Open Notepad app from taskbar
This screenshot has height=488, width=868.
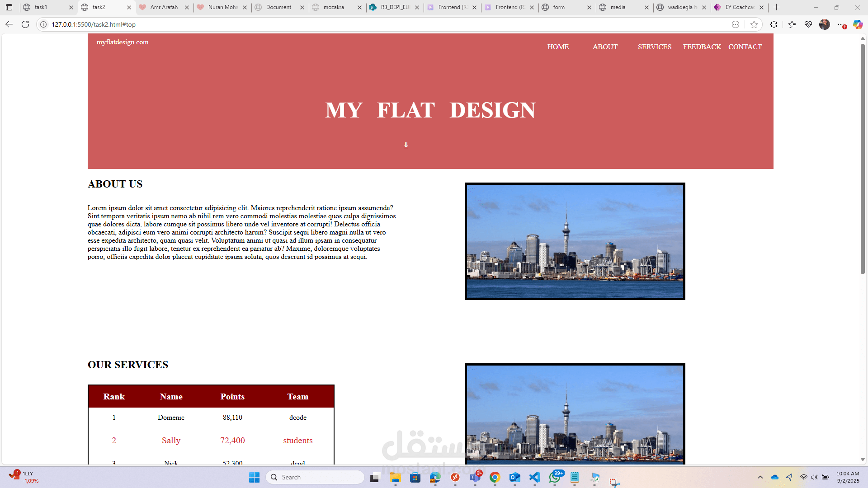coord(575,477)
